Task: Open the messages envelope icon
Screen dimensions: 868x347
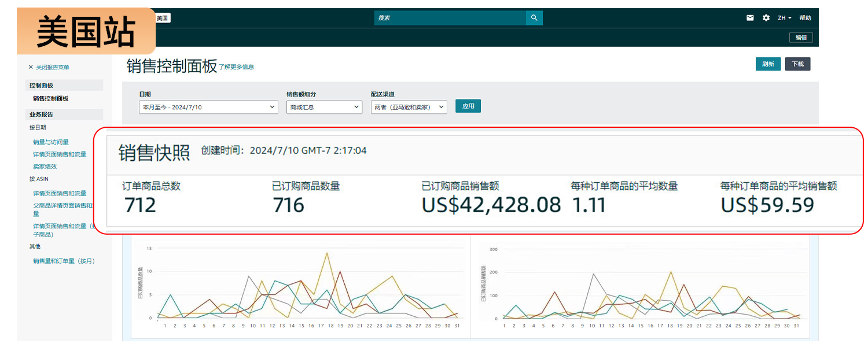Action: 750,18
